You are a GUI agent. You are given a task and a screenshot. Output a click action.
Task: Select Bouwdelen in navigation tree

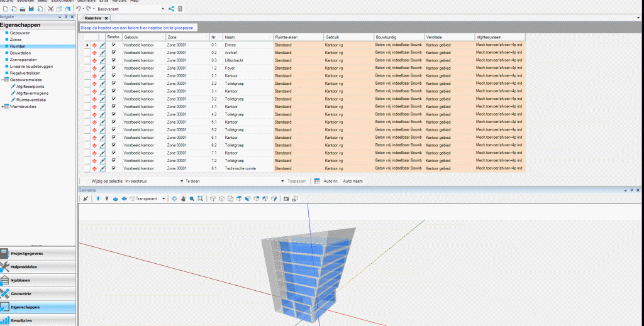tap(20, 53)
